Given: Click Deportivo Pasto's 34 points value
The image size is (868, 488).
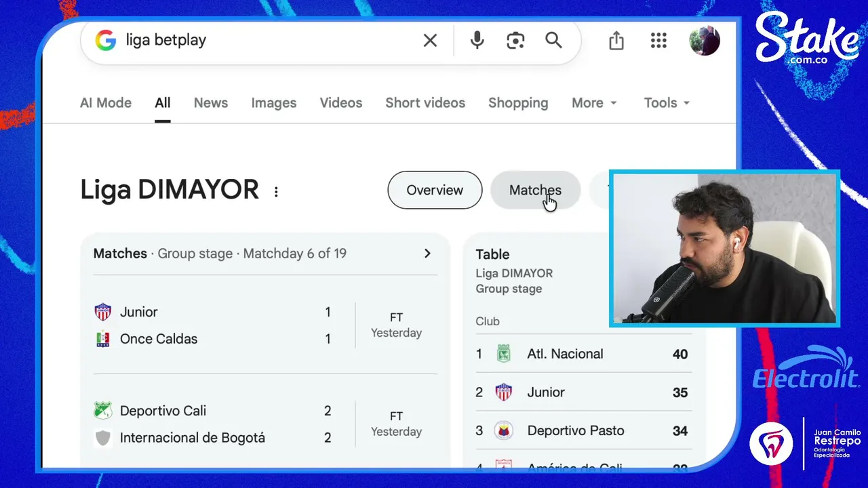Looking at the screenshot, I should (x=680, y=430).
